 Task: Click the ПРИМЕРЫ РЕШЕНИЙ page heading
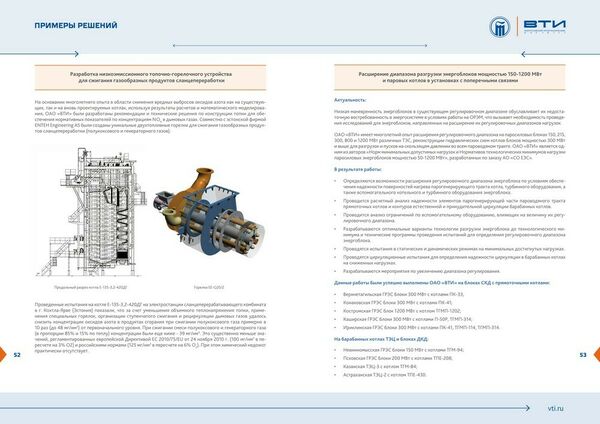(76, 26)
